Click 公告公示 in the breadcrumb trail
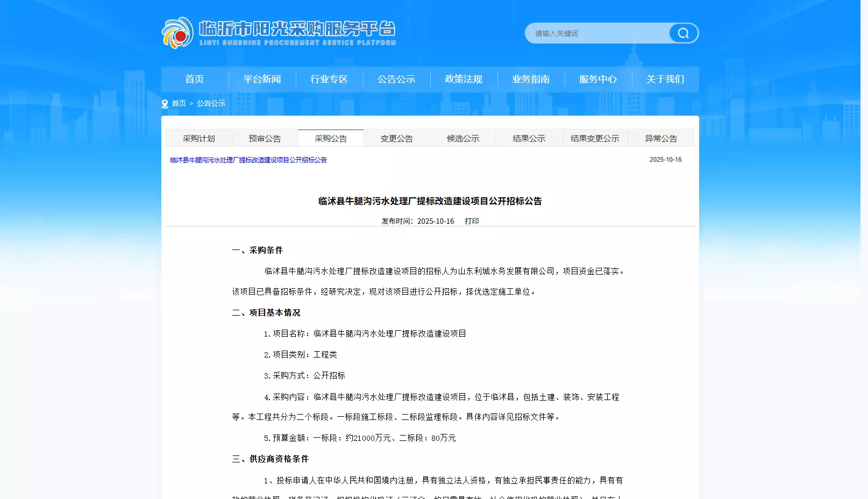 [x=211, y=103]
